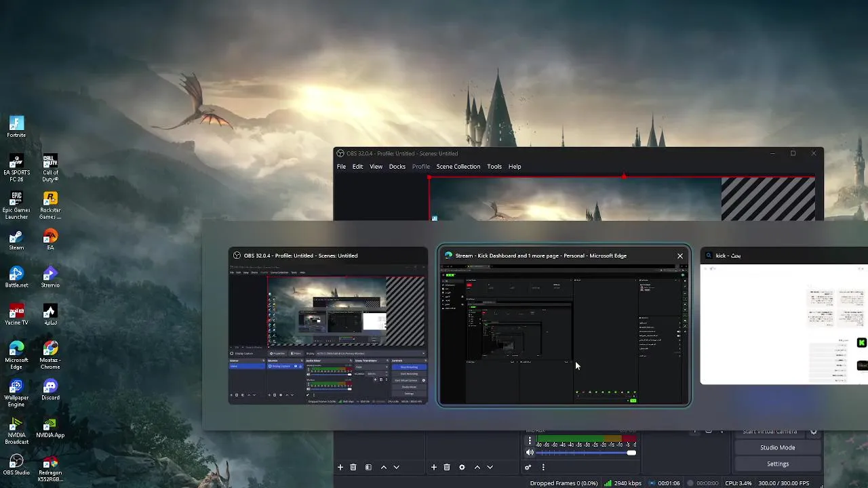Open Rockstar Games Launcher shortcut
Screen dimensions: 868x488
pos(50,205)
